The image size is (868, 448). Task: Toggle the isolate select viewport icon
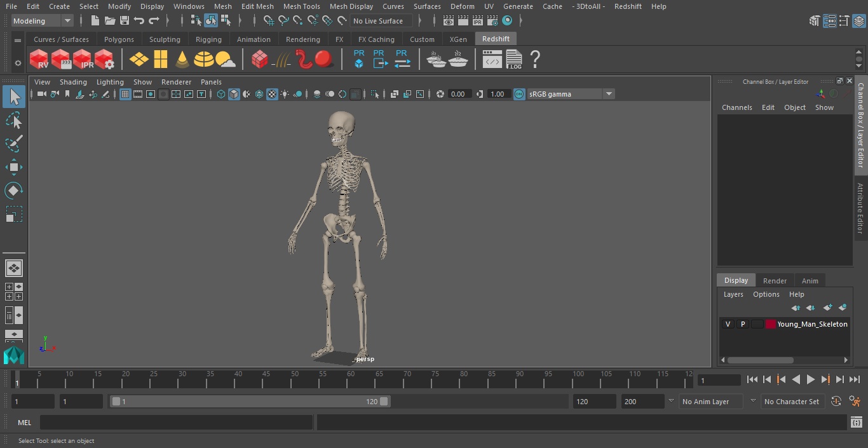click(x=375, y=94)
